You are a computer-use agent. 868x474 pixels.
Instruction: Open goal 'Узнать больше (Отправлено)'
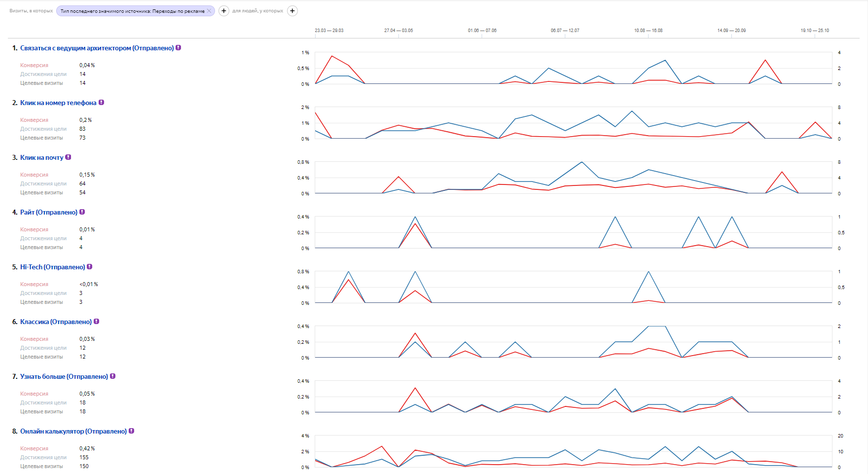64,376
